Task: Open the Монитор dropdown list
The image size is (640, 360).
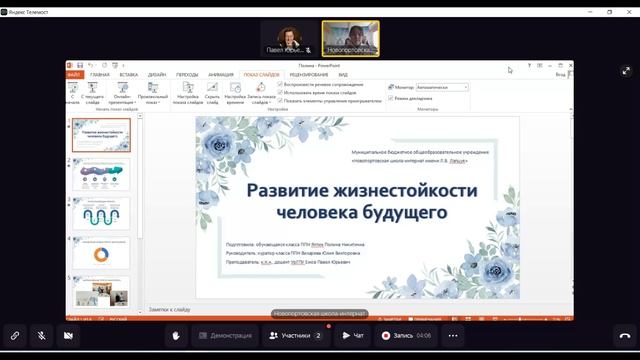Action: click(442, 87)
